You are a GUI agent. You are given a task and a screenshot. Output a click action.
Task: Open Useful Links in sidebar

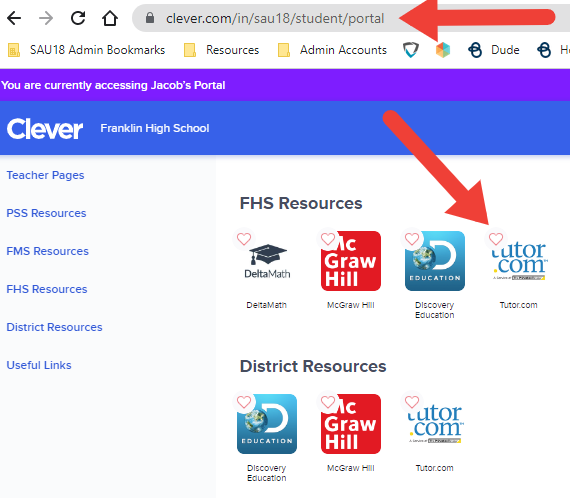pyautogui.click(x=39, y=365)
